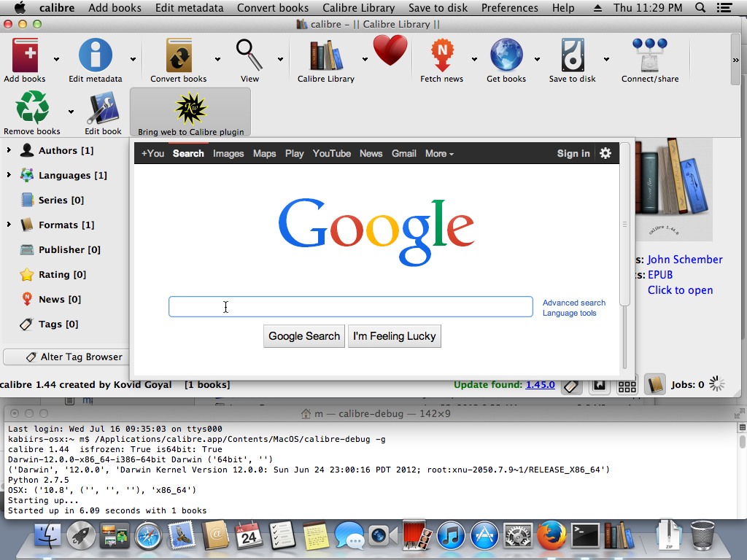Open Gmail in the Google bar
The height and width of the screenshot is (560, 747).
pyautogui.click(x=404, y=153)
